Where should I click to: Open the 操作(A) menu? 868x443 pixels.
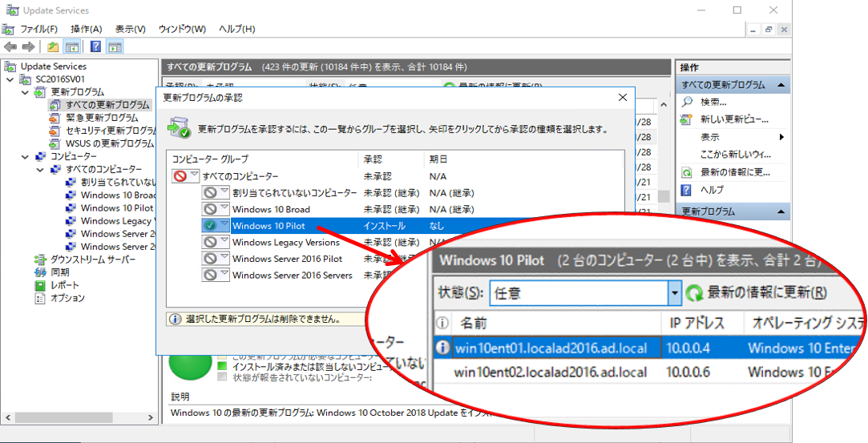point(87,29)
